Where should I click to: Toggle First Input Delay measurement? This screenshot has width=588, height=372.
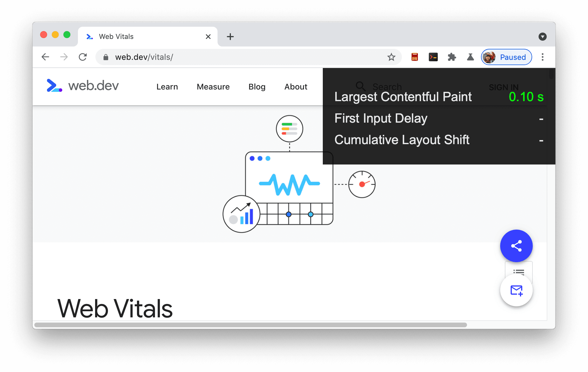437,118
